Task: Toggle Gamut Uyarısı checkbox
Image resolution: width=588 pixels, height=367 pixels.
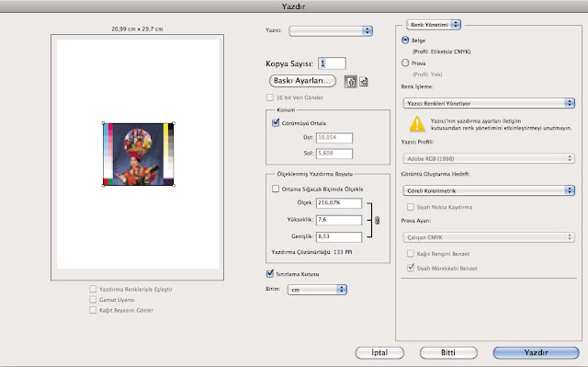Action: [93, 300]
